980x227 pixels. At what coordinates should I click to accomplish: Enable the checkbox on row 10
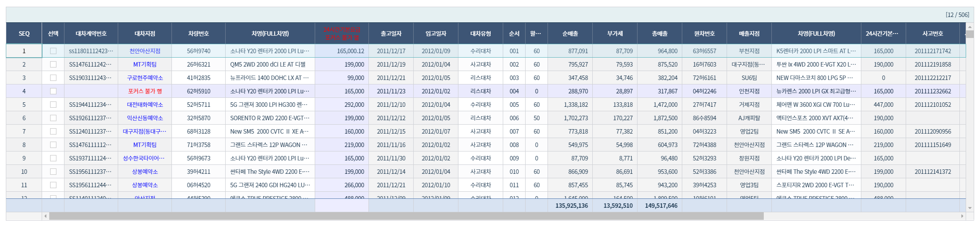tap(53, 172)
